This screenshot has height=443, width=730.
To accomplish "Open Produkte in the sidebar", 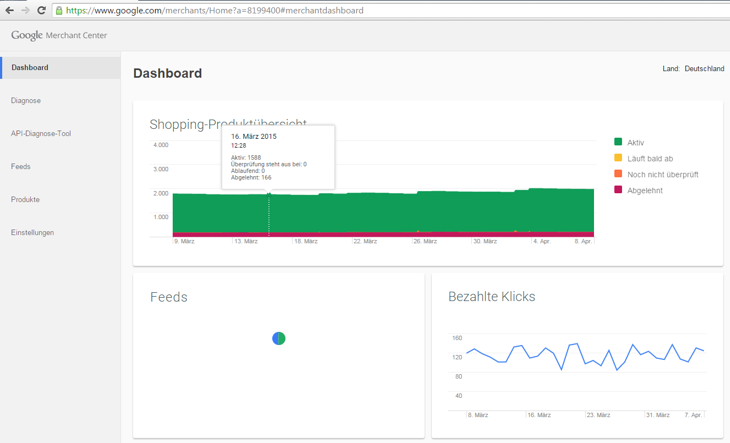I will click(x=25, y=200).
